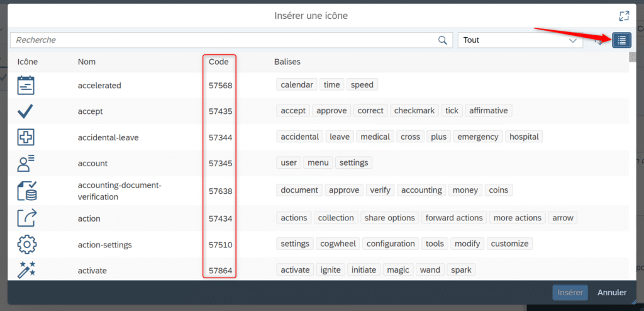The image size is (644, 311).
Task: Click the 'calendar' tag
Action: tap(297, 85)
